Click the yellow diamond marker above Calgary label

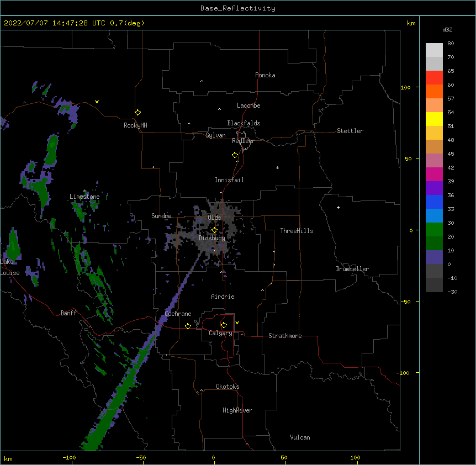[x=224, y=325]
